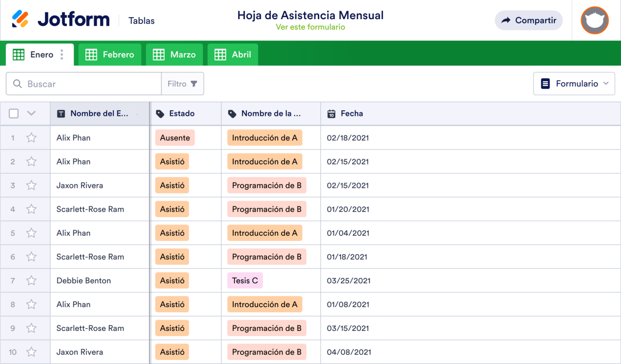The image size is (621, 364).
Task: Open the three-dot menu on the Enero tab
Action: tap(62, 54)
